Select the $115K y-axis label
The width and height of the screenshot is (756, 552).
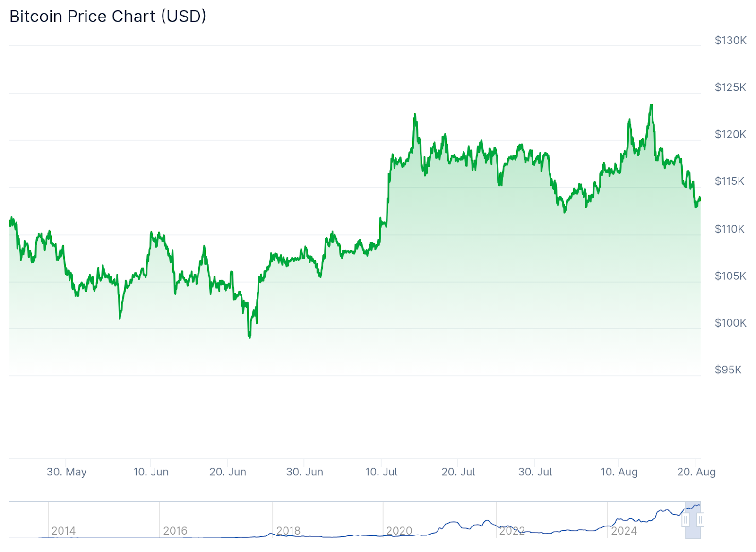coord(730,181)
